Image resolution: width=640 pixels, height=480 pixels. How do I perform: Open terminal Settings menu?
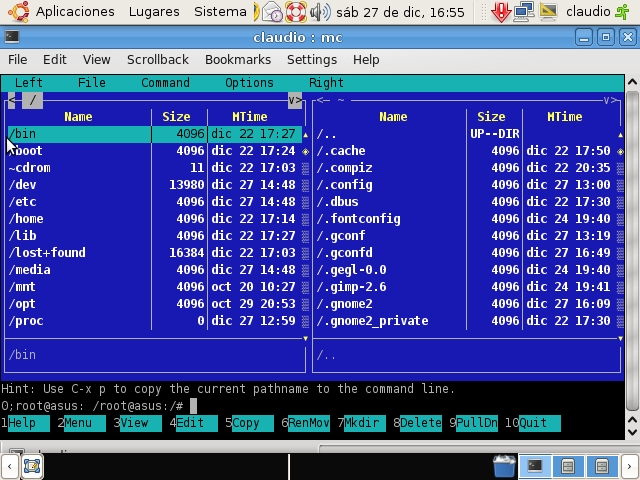click(312, 60)
